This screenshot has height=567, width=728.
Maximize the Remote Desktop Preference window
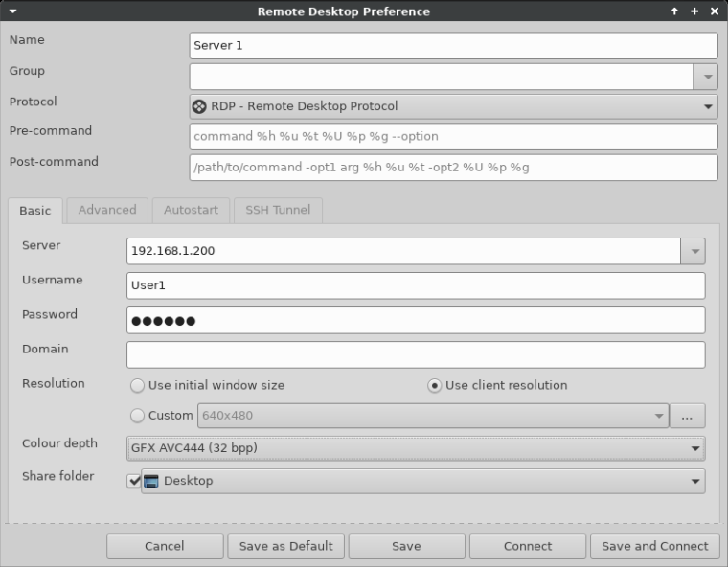tap(694, 11)
